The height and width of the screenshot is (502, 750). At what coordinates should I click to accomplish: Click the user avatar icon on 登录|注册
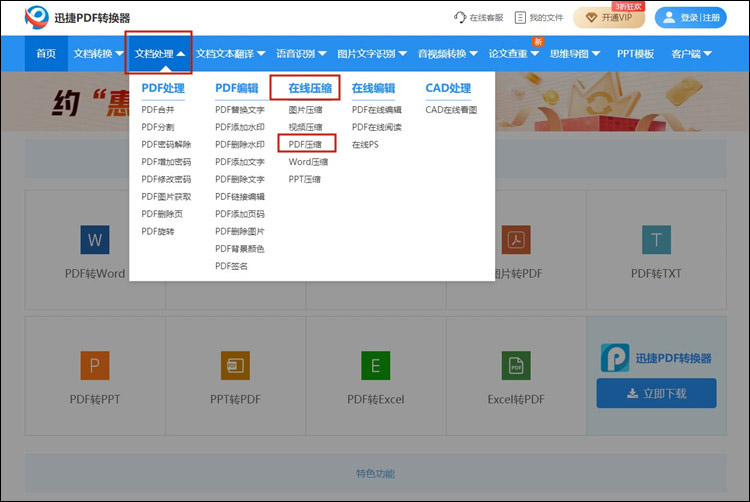click(x=669, y=18)
